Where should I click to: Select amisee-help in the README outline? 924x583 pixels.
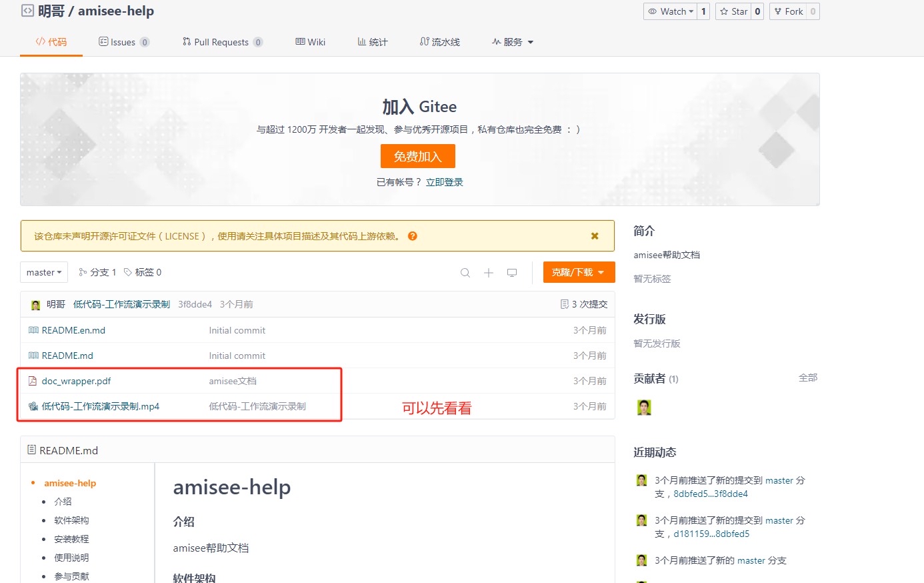click(70, 483)
